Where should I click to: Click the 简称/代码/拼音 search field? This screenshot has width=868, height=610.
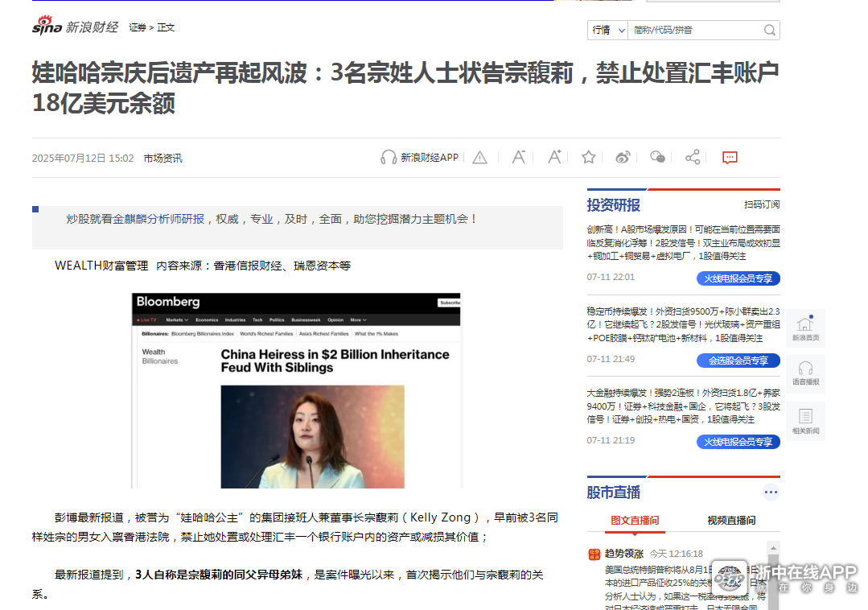pos(696,30)
